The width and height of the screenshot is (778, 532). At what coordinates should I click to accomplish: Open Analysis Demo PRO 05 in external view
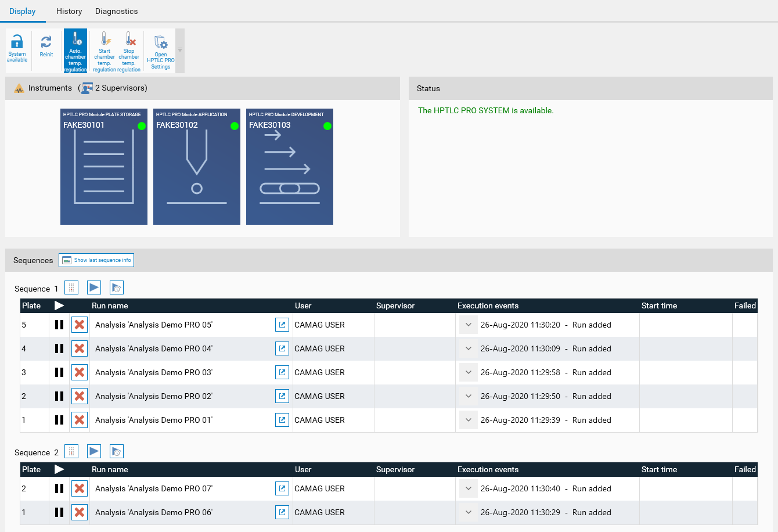click(x=282, y=325)
